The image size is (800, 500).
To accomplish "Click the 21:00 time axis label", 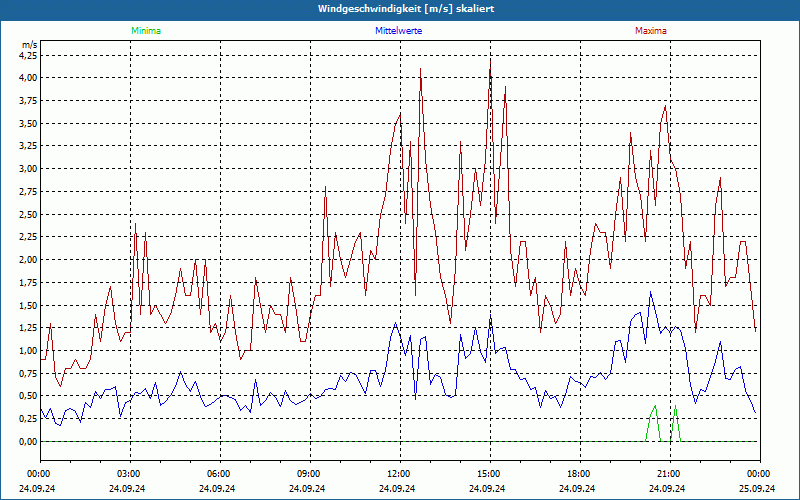I will click(x=669, y=474).
